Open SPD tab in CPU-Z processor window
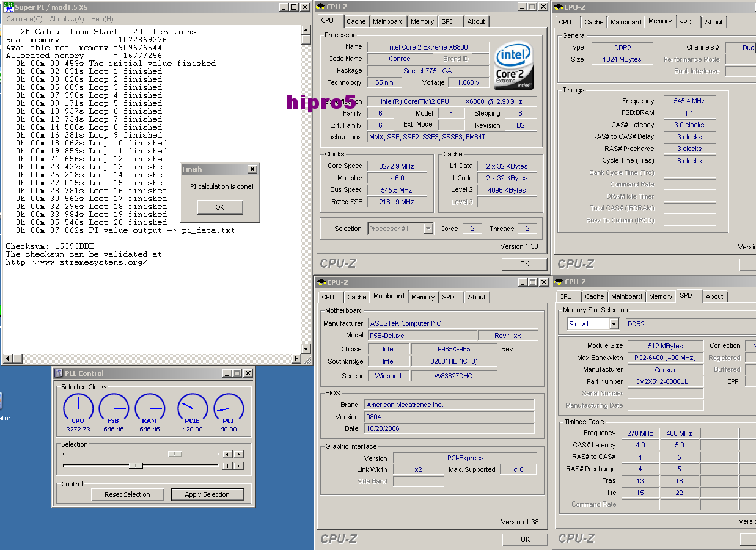 (448, 21)
